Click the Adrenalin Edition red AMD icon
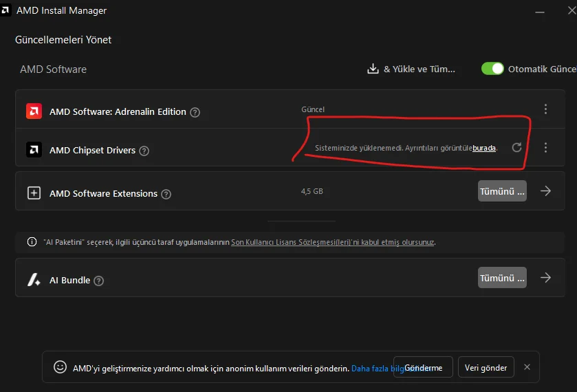Screen dimensions: 577x392 click(x=34, y=111)
